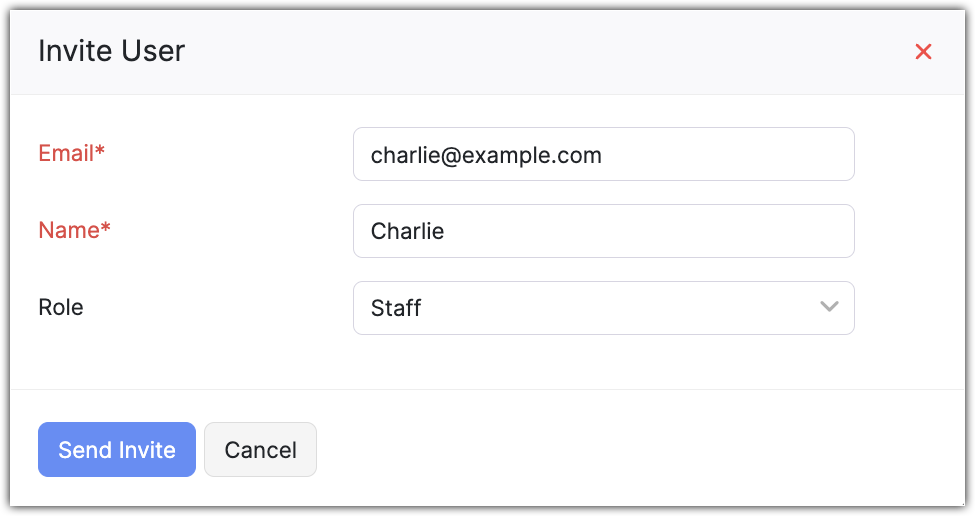Focus the Email input field
This screenshot has height=516, width=975.
point(603,154)
